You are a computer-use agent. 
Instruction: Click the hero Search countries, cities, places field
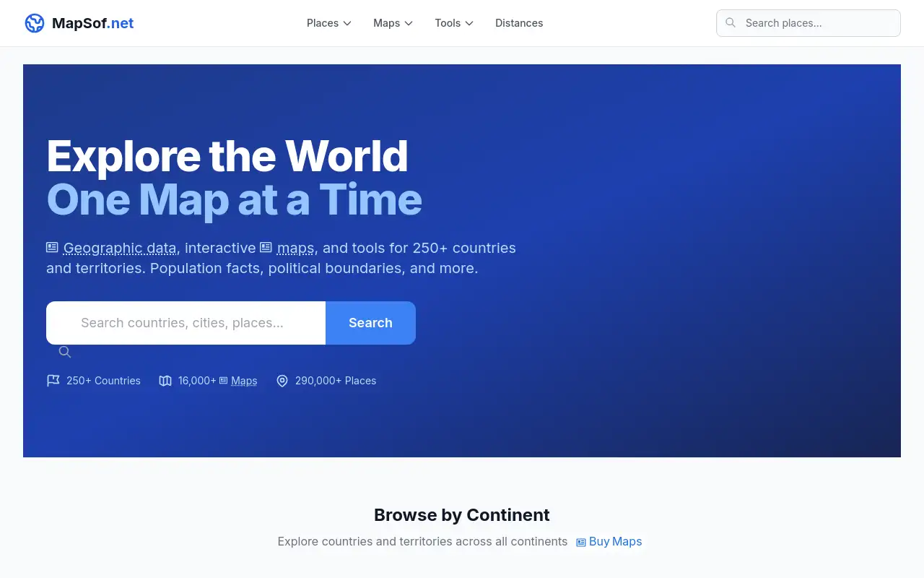[186, 323]
